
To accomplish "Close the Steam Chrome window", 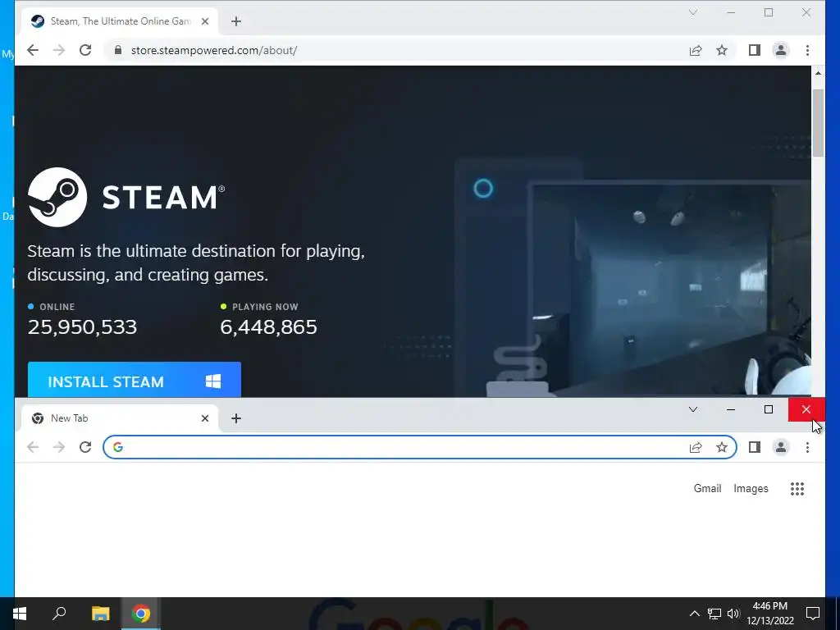I will tap(806, 12).
